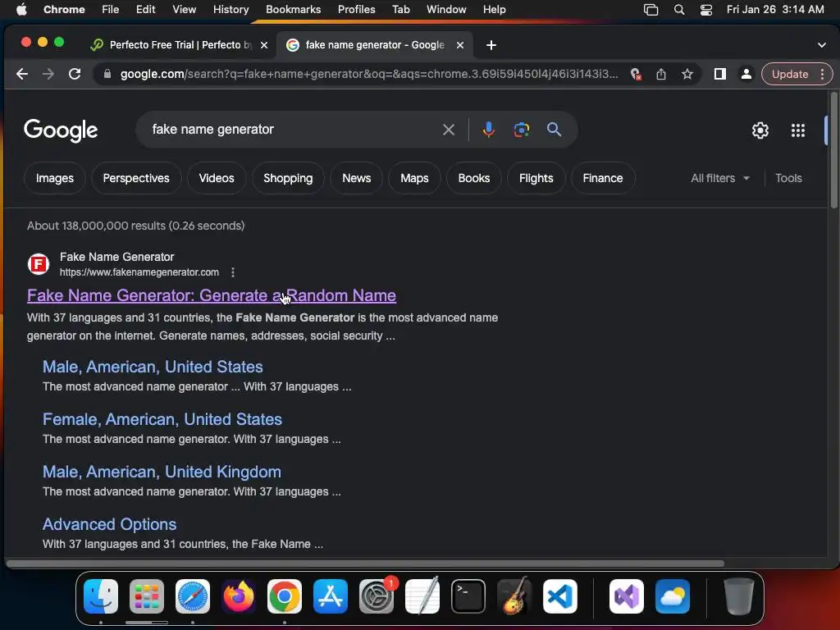This screenshot has height=630, width=840.
Task: Open the three-dot Chrome menu
Action: click(x=822, y=74)
